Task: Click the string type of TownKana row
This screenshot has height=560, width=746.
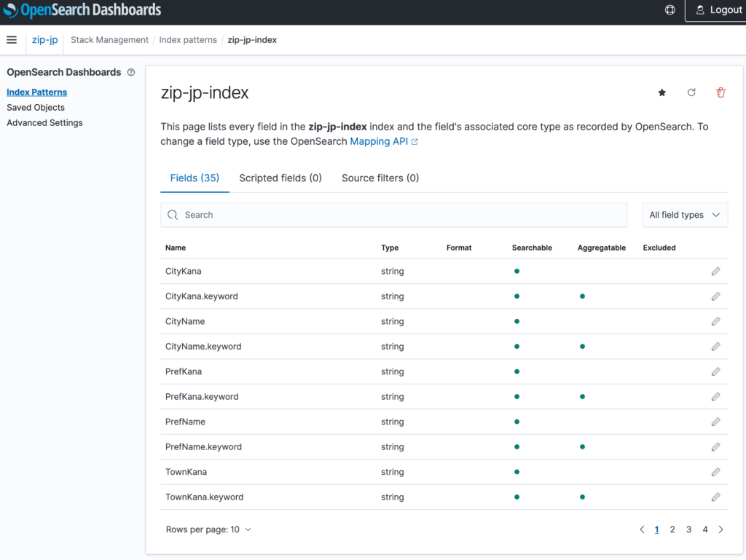Action: tap(393, 472)
